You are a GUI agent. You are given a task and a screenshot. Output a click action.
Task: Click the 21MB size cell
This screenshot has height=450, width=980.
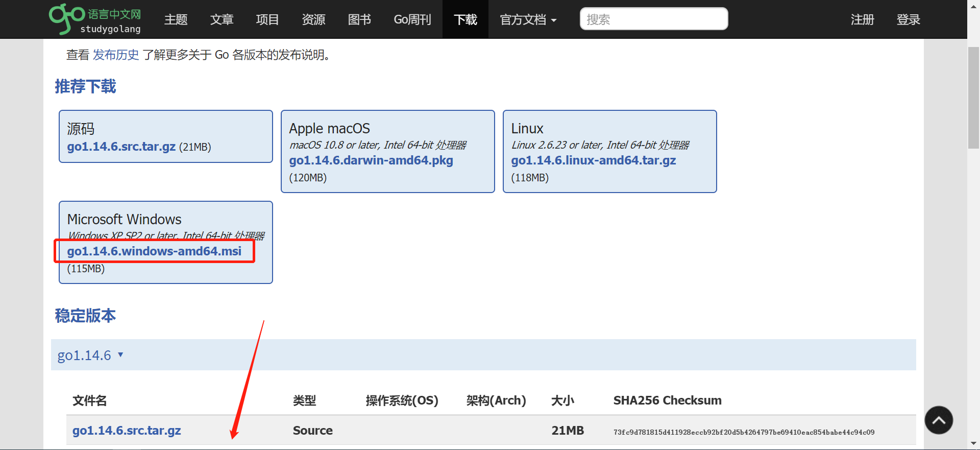tap(568, 431)
